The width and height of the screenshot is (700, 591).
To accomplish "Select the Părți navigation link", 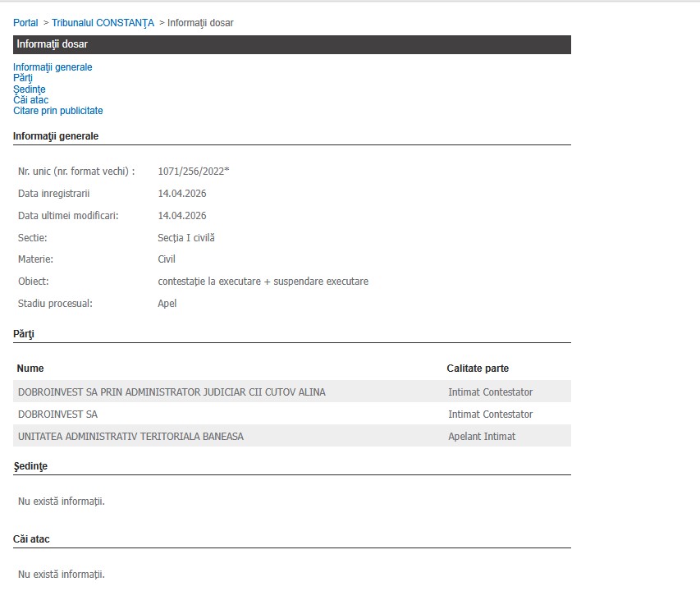I will tap(23, 78).
